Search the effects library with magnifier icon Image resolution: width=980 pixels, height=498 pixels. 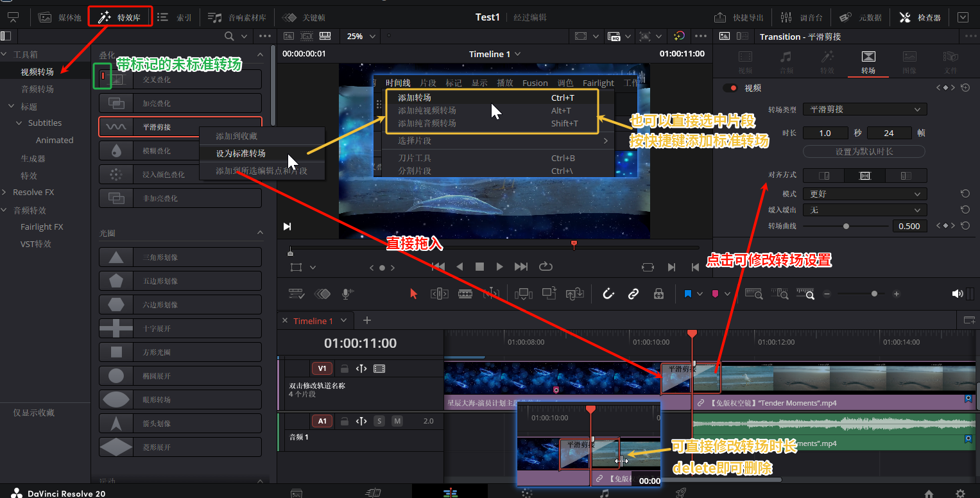click(x=229, y=36)
